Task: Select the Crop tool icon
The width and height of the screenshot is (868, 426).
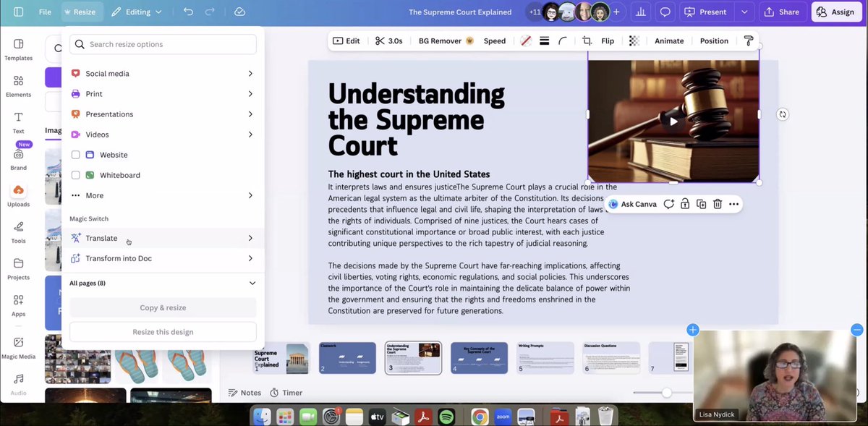Action: pyautogui.click(x=587, y=41)
